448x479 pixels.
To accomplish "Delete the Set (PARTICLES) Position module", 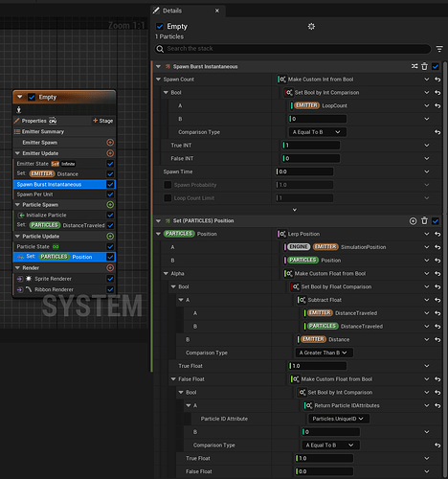I will [x=424, y=220].
